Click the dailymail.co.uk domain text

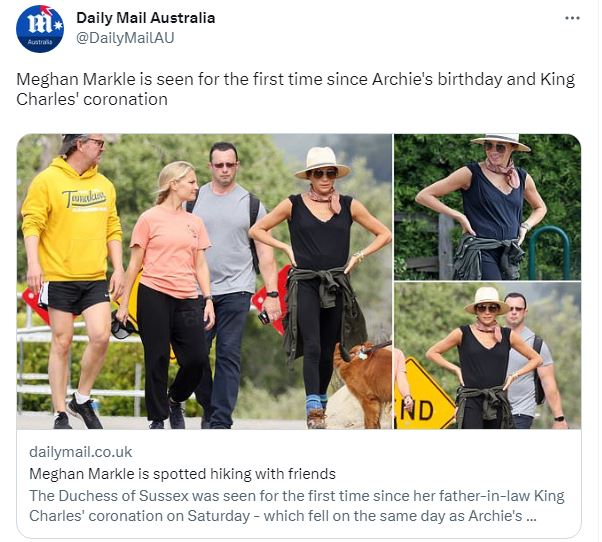81,452
